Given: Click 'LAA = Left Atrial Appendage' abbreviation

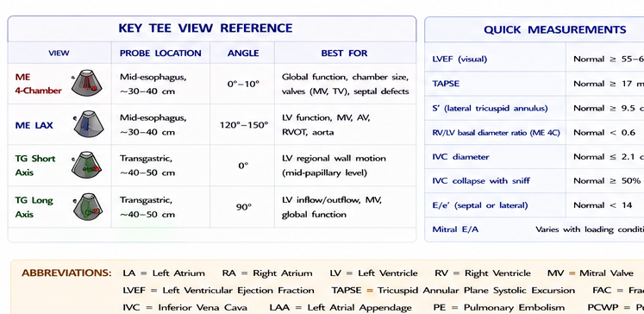Looking at the screenshot, I should click(x=341, y=307).
